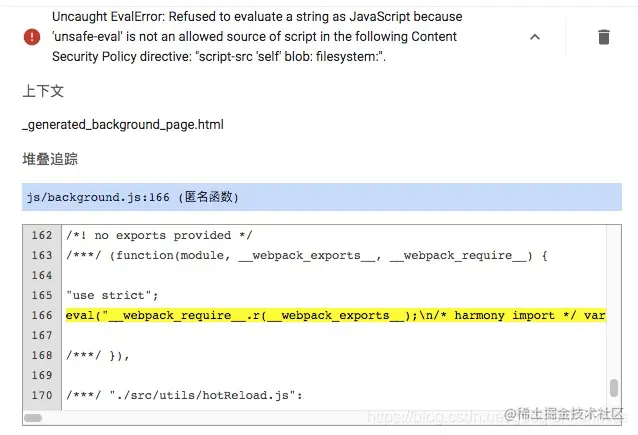Click the vertical scrollbar thumb in code view
638x435 pixels.
point(613,388)
